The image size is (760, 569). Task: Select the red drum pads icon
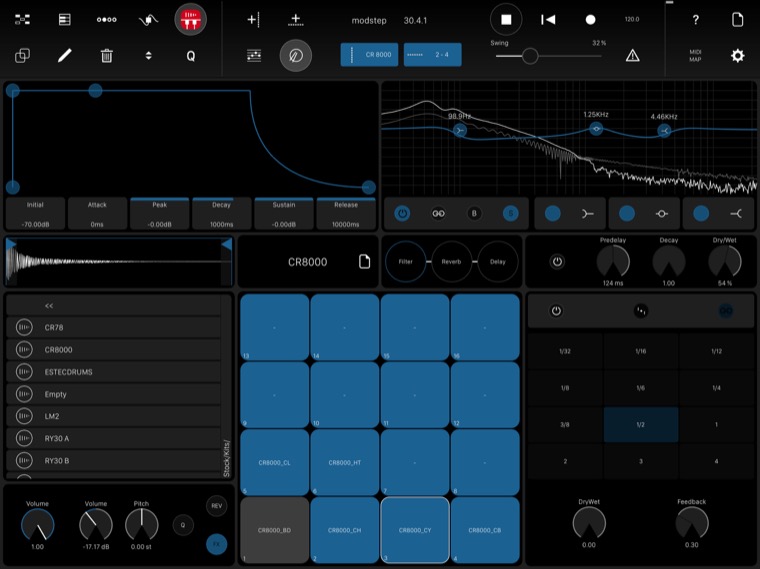tap(190, 20)
